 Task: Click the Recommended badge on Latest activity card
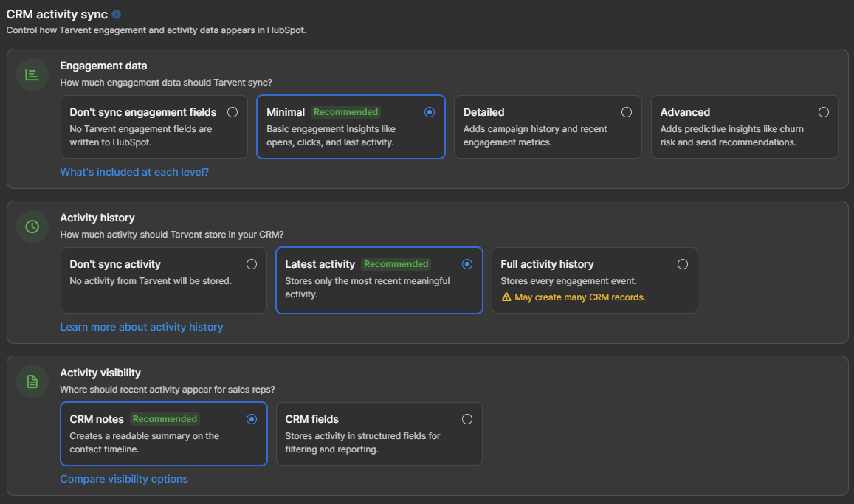pos(396,264)
